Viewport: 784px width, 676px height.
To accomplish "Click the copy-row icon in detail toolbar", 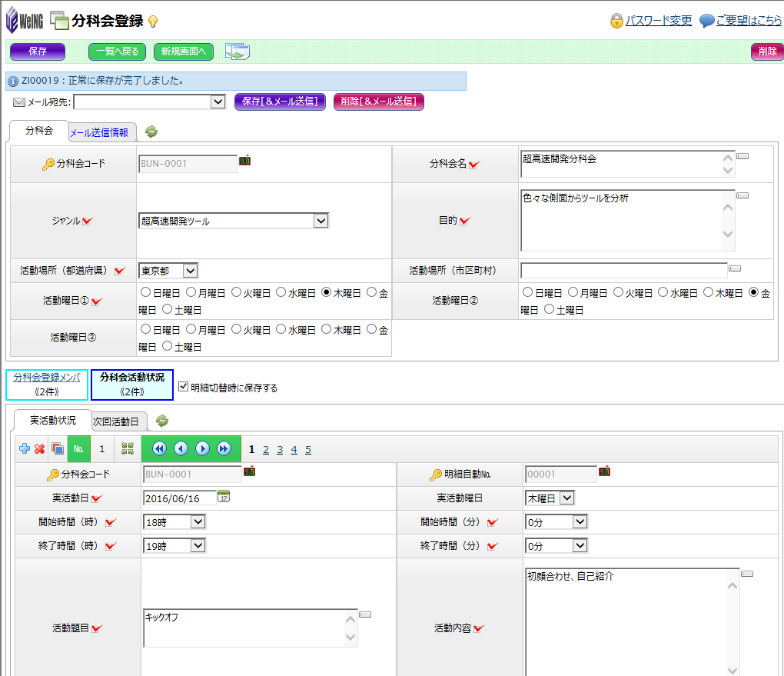I will (57, 448).
